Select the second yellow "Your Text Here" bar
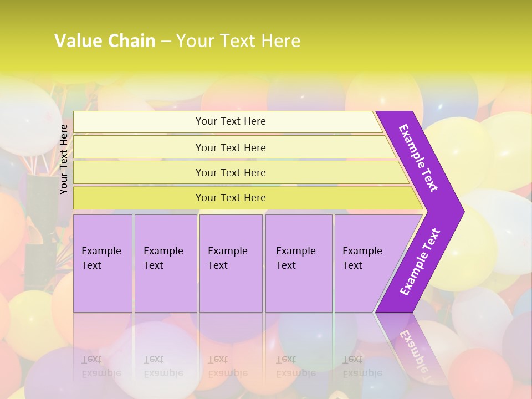532x399 pixels. pyautogui.click(x=231, y=147)
